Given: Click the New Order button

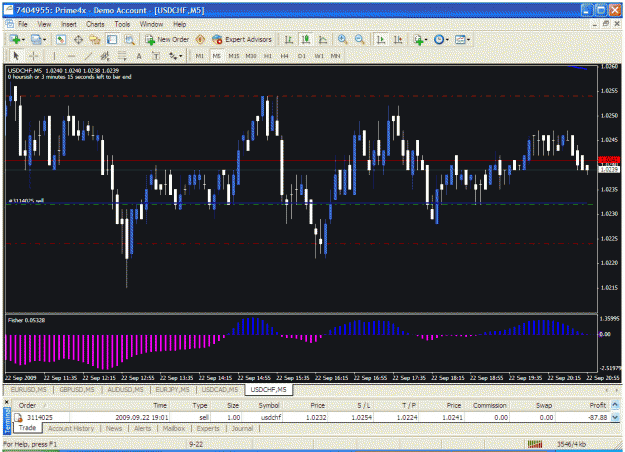Looking at the screenshot, I should click(167, 39).
